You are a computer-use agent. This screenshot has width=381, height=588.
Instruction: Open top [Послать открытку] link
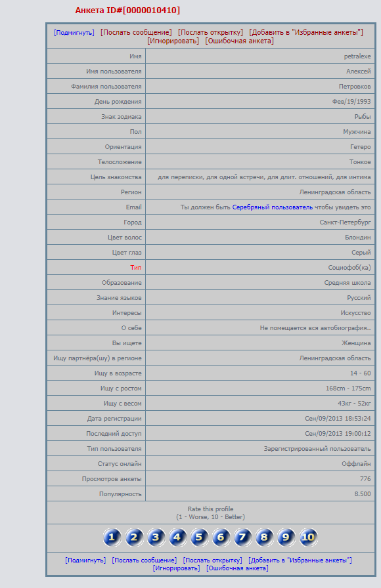point(210,33)
